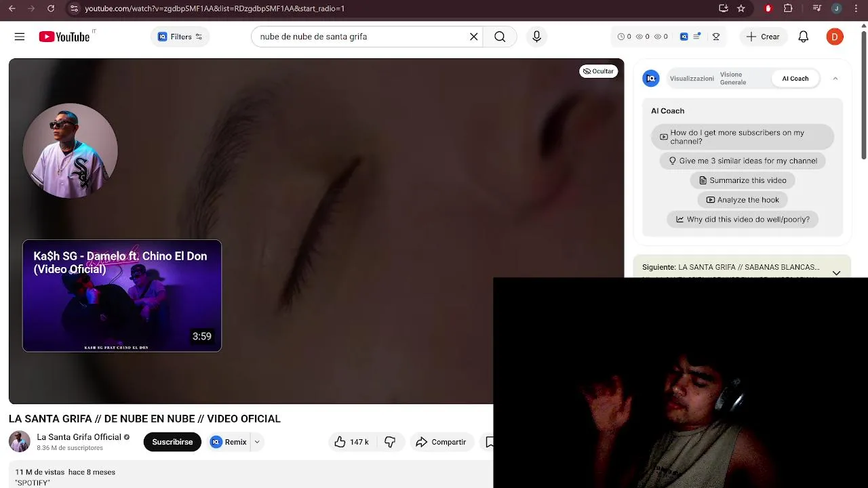
Task: Click Give me 3 similar ideas prompt
Action: (x=743, y=161)
